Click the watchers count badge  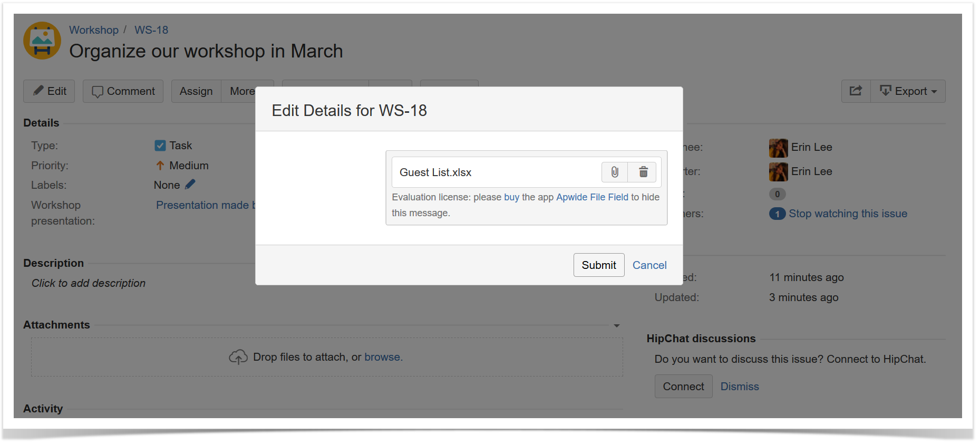pos(777,214)
